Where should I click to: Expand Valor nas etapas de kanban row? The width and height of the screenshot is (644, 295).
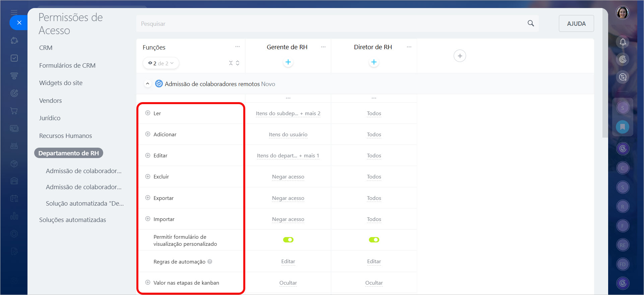(148, 283)
